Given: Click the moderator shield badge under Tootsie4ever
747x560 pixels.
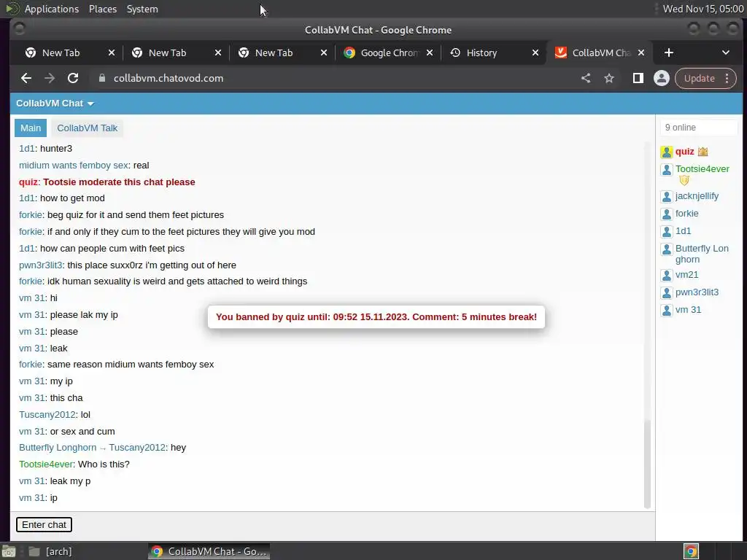Looking at the screenshot, I should click(684, 181).
